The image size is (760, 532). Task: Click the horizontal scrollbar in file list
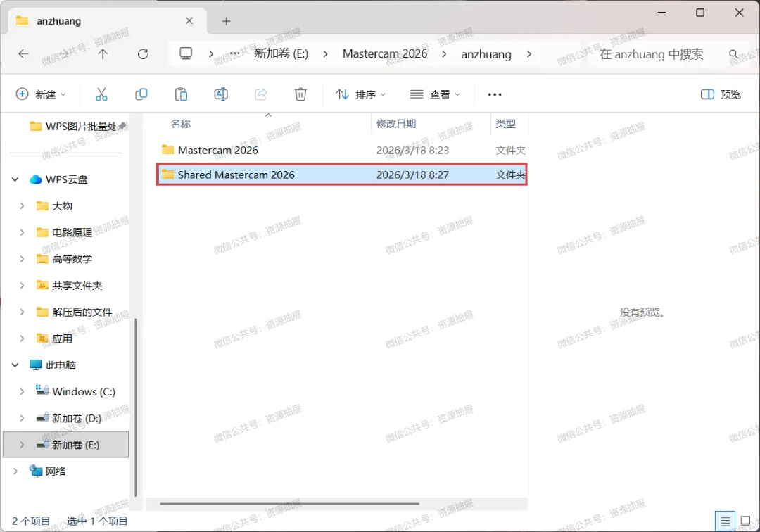click(x=289, y=504)
